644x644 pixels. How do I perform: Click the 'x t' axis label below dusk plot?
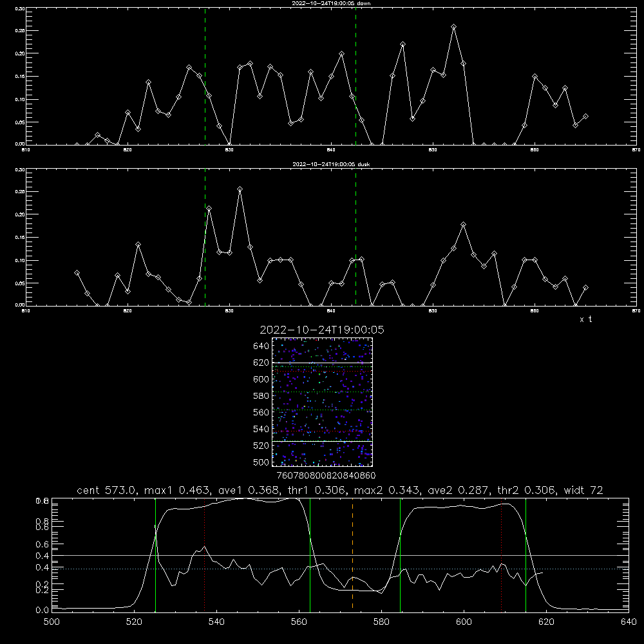(585, 319)
